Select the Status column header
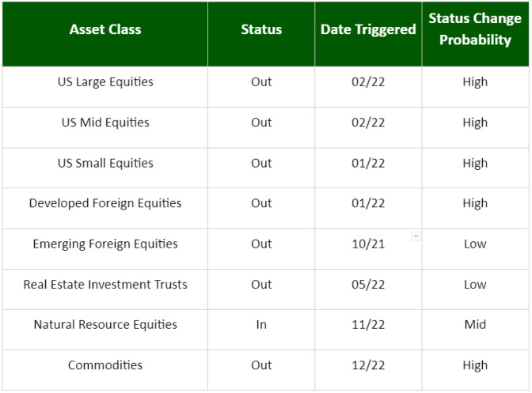This screenshot has width=532, height=393. [261, 34]
